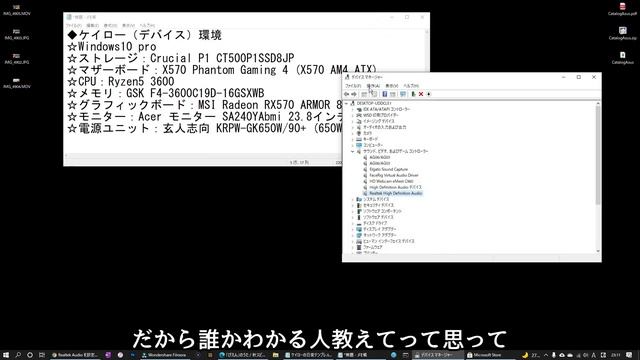Open CatalogAsus.zip desktop icon
This screenshot has height=360, width=640.
622,33
